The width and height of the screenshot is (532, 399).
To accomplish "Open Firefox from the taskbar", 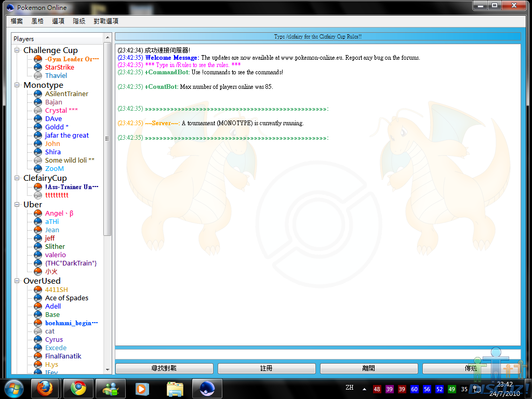I will pos(45,389).
